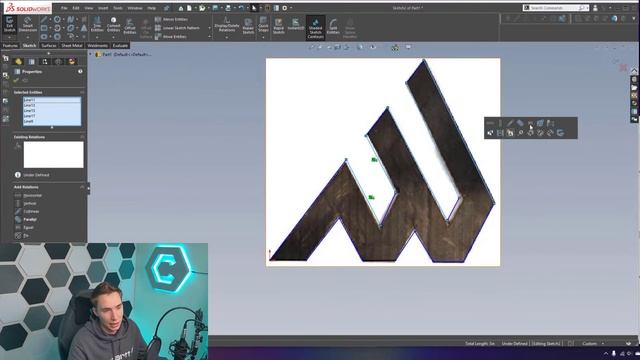Switch to the Surfaces tab
640x360 pixels.
tap(49, 46)
